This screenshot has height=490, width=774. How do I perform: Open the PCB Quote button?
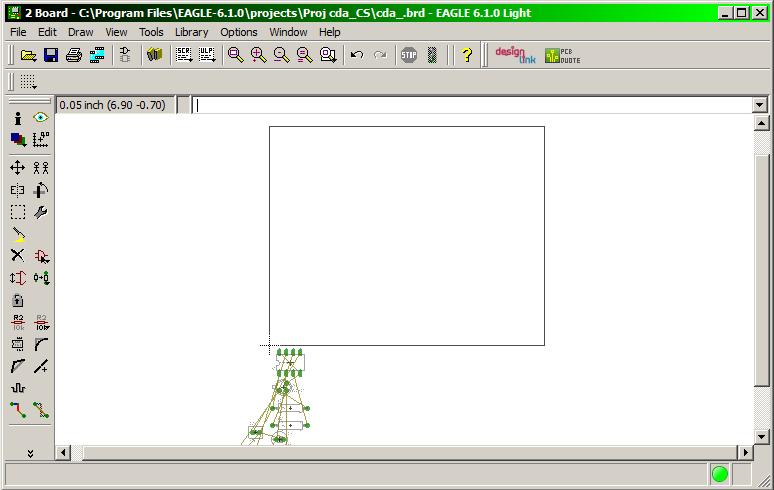(563, 55)
